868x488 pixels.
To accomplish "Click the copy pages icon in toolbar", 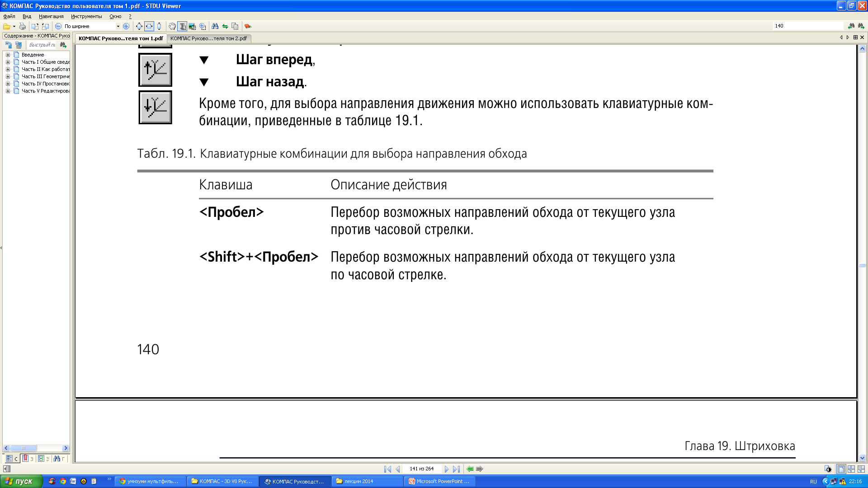I will coord(235,26).
